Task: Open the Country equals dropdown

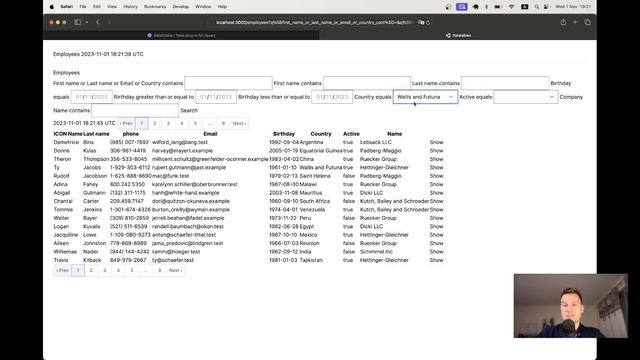Action: tap(425, 97)
